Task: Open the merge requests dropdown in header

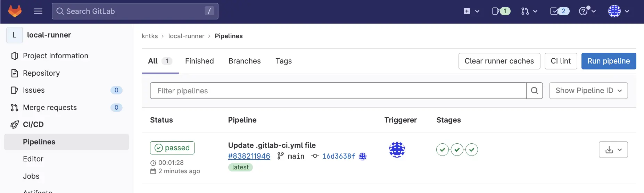Action: (x=529, y=11)
